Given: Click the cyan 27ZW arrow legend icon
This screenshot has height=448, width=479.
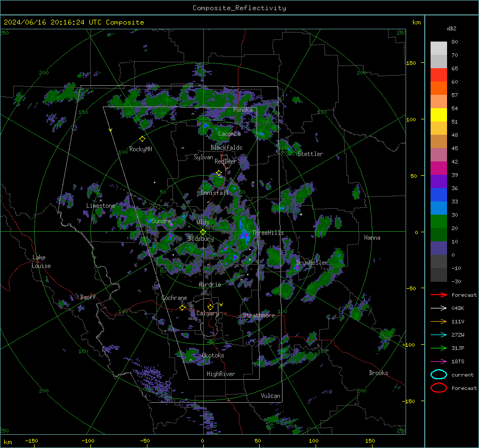Looking at the screenshot, I should coord(439,335).
